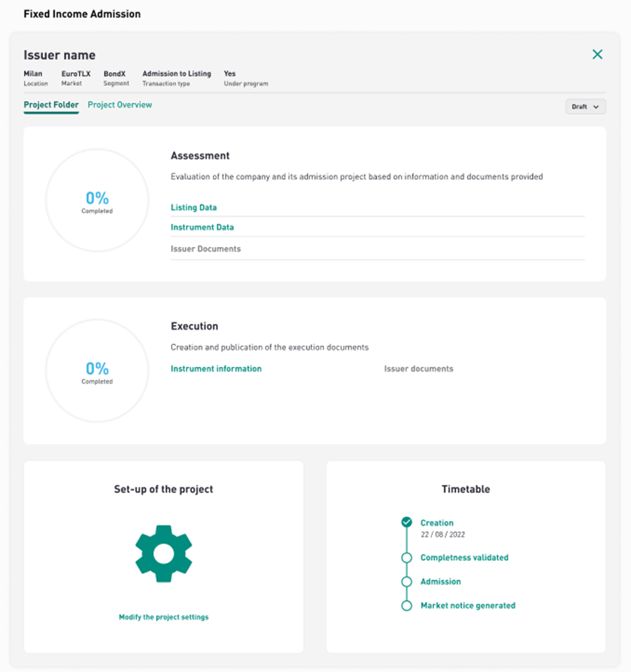Click the Assessment 0% completed progress circle
The height and width of the screenshot is (672, 631).
tap(97, 201)
